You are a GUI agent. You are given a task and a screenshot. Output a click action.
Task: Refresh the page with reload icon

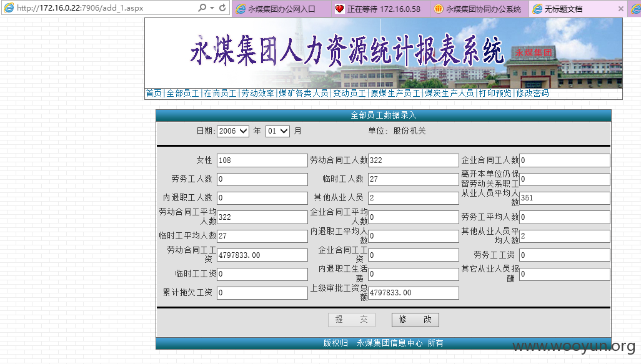coord(222,7)
